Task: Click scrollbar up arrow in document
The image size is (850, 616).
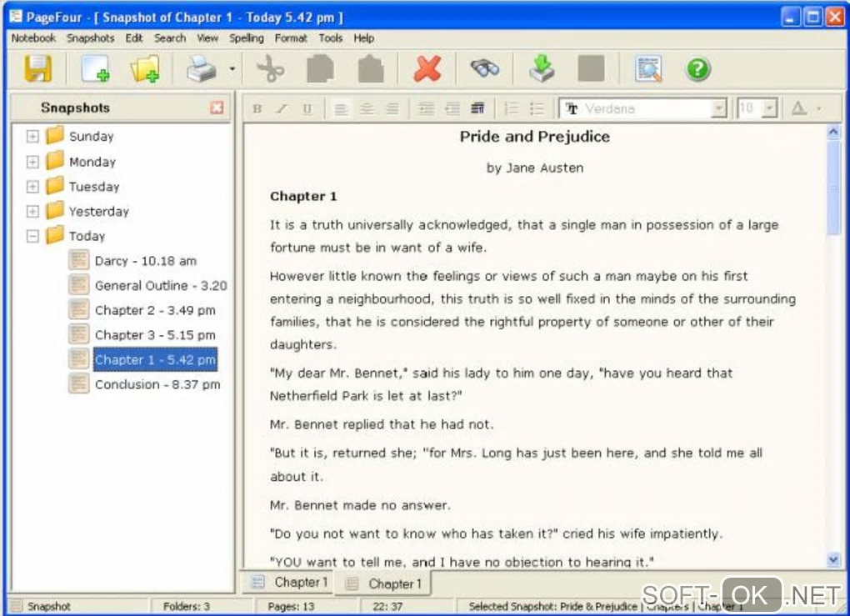Action: coord(833,132)
